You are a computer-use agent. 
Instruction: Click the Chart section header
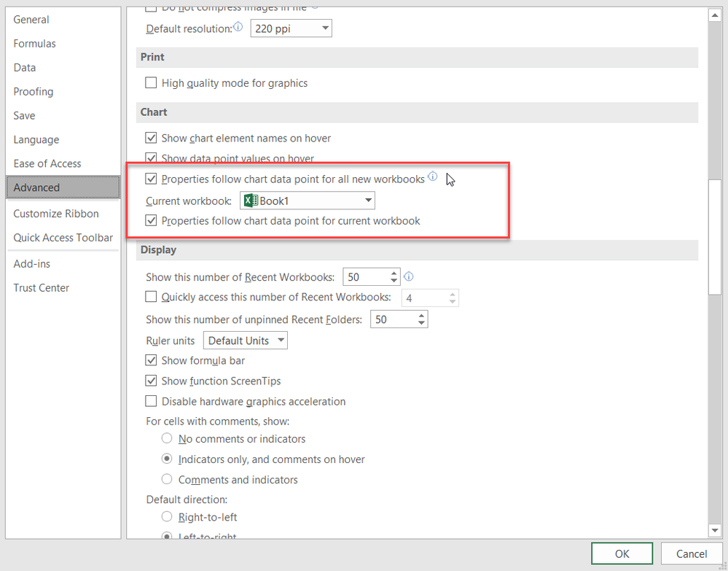[417, 112]
